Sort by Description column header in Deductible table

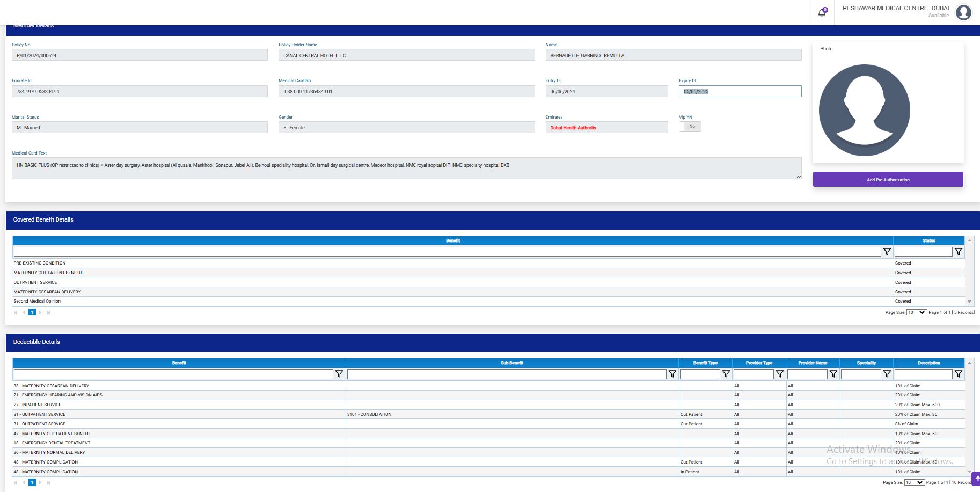point(928,363)
